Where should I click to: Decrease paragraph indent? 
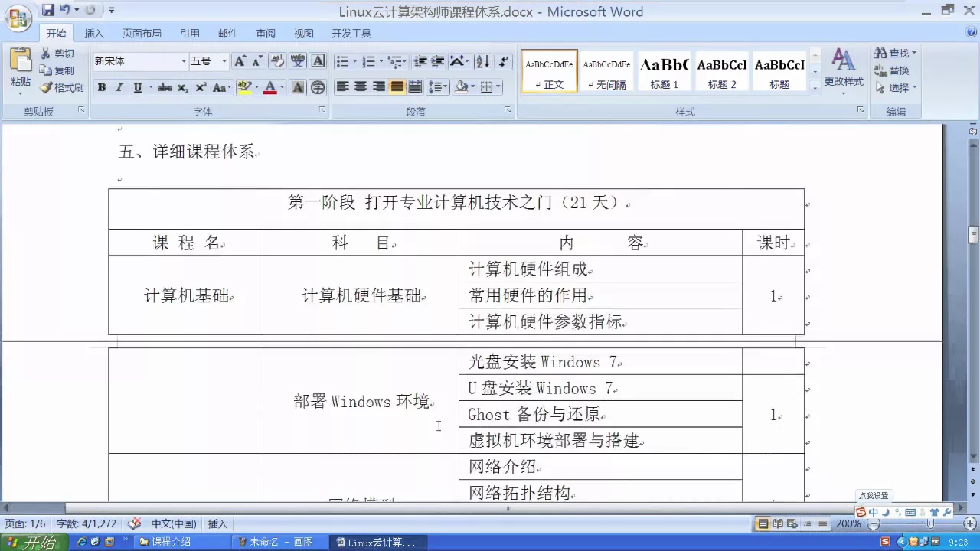420,61
